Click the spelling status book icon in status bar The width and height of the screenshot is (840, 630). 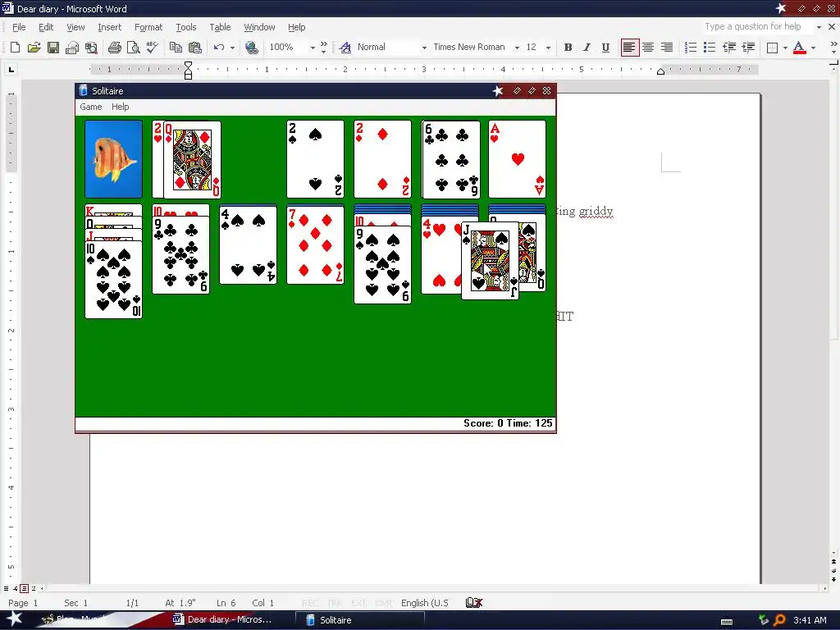(474, 603)
